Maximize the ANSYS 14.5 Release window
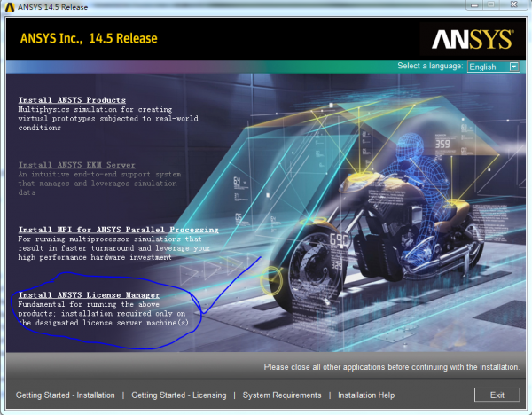532x415 pixels. [x=490, y=4]
